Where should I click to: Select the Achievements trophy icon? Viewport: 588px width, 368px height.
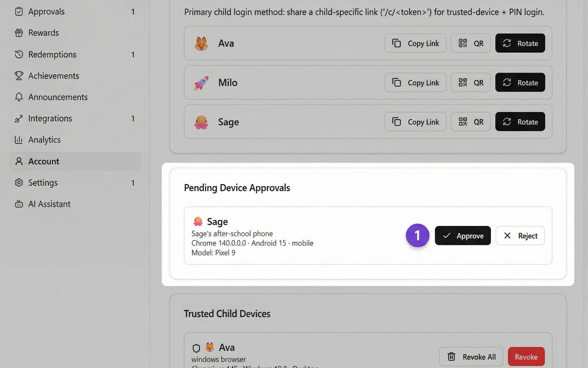click(x=19, y=75)
